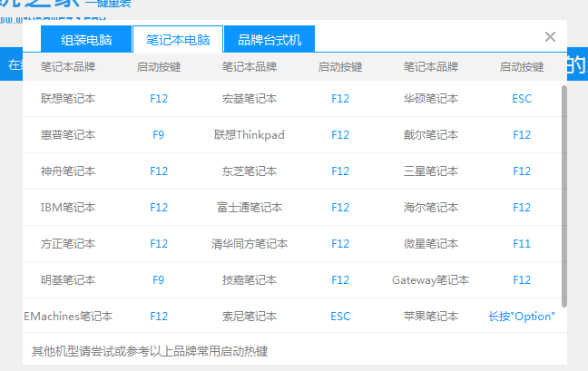Image resolution: width=588 pixels, height=371 pixels.
Task: Select the EMachines笔记本 brand entry
Action: 68,317
